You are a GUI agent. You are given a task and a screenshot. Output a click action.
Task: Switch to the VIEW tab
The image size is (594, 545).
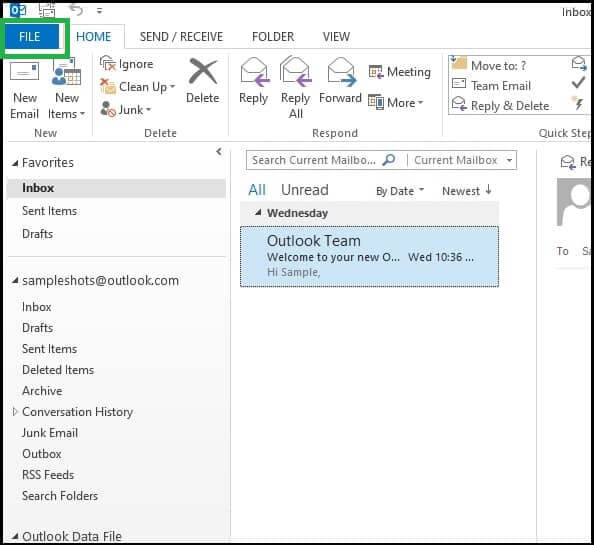pyautogui.click(x=336, y=37)
